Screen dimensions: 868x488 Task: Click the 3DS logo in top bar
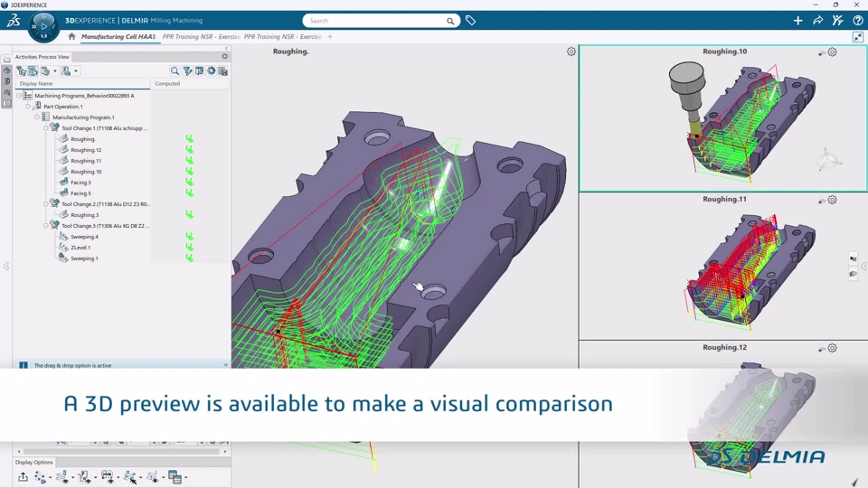coord(14,21)
